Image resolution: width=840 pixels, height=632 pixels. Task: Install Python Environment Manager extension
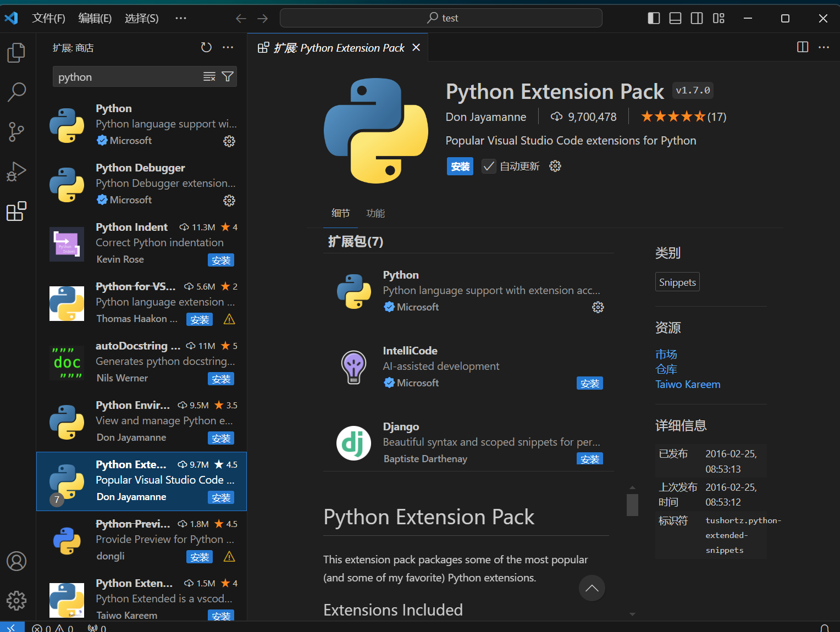tap(221, 438)
